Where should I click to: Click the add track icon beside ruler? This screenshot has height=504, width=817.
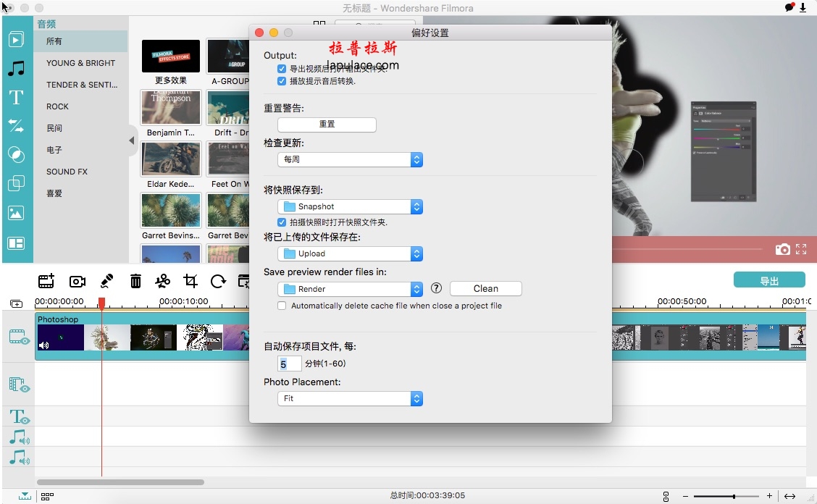point(16,304)
